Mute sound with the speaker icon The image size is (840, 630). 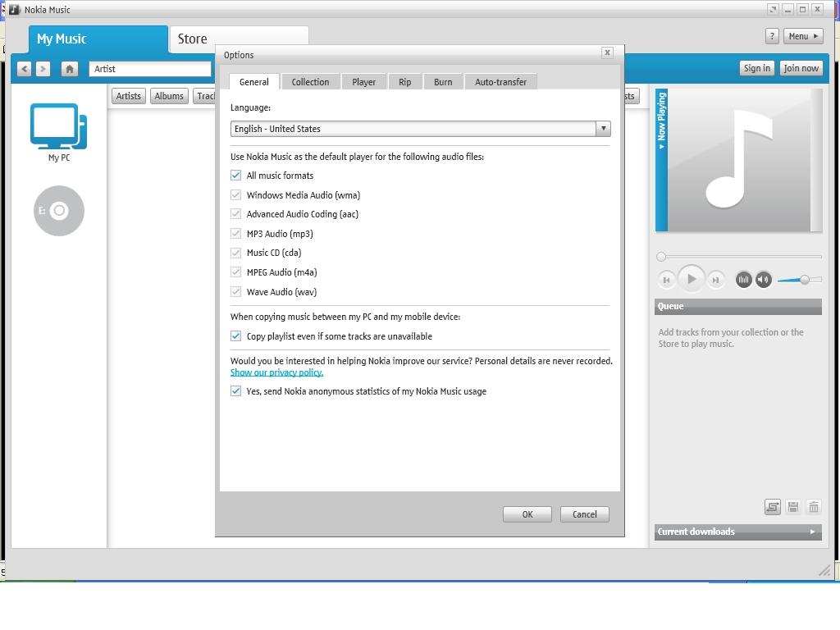(764, 279)
